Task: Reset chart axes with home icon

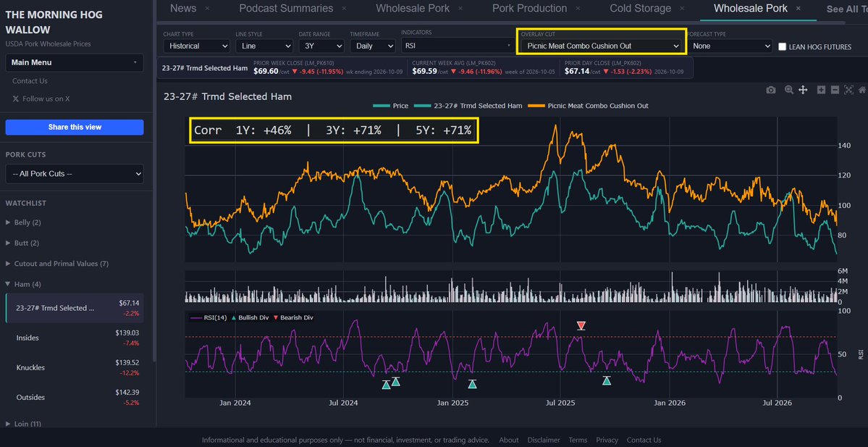Action: [x=862, y=91]
